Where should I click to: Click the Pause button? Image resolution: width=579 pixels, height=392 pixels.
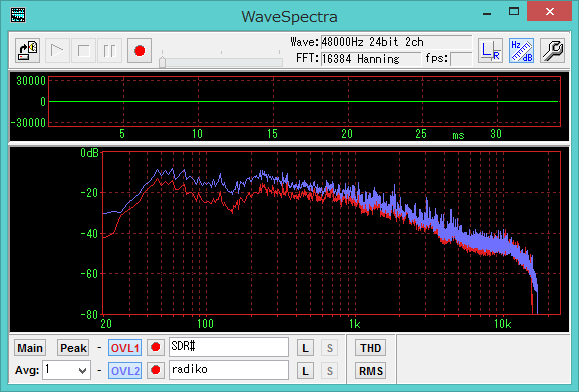(110, 51)
